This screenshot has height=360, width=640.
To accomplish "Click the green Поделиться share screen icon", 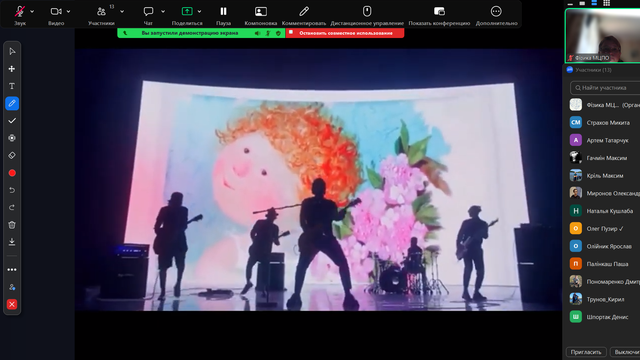I will pos(187,11).
